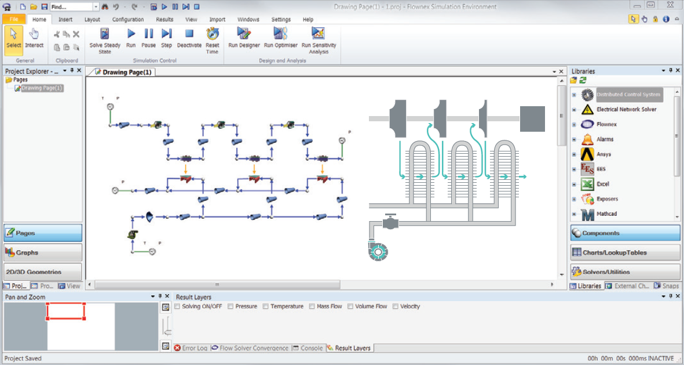Expand the Alarms library node
Screen dimensions: 684x365
(x=574, y=139)
